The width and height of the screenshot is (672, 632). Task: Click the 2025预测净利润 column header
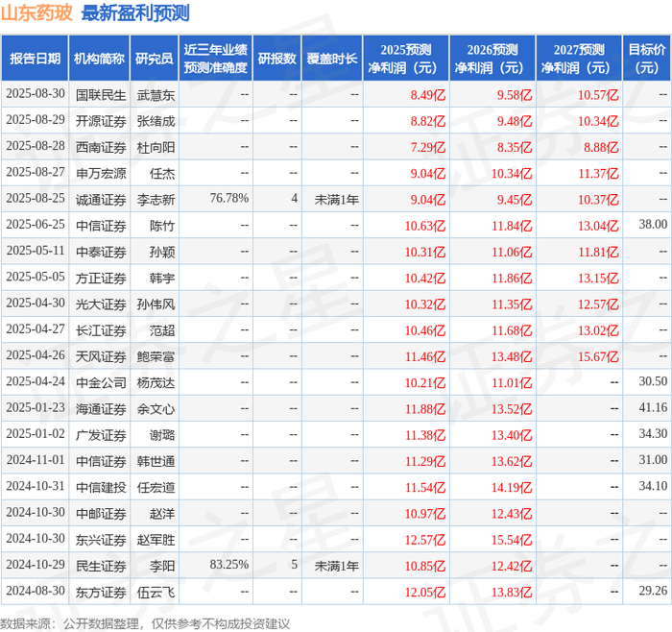(x=406, y=59)
